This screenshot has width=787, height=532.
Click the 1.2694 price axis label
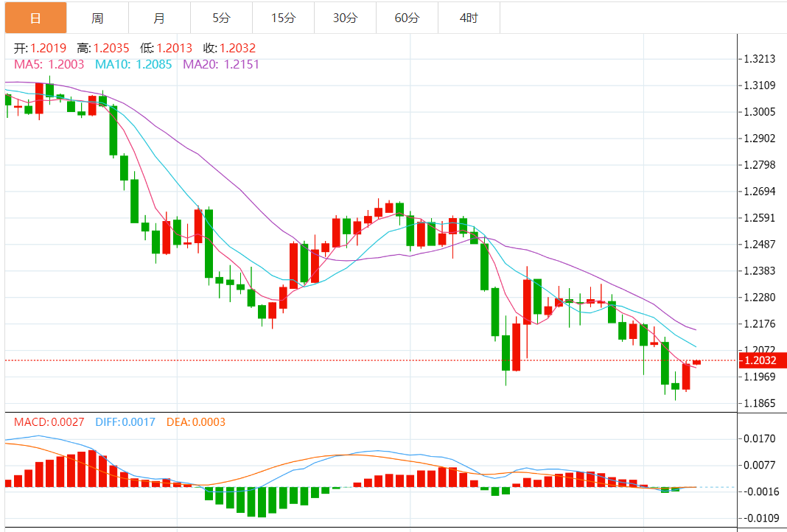pos(760,192)
